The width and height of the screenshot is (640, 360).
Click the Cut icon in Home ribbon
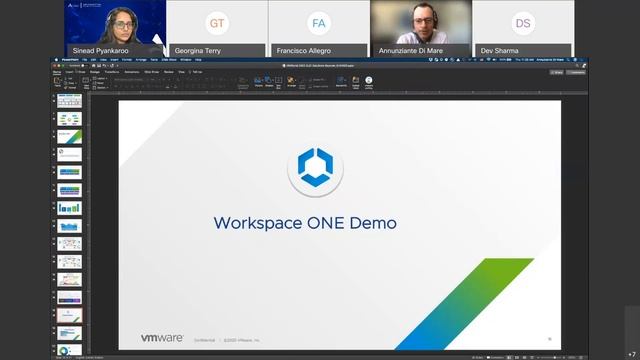[x=66, y=78]
